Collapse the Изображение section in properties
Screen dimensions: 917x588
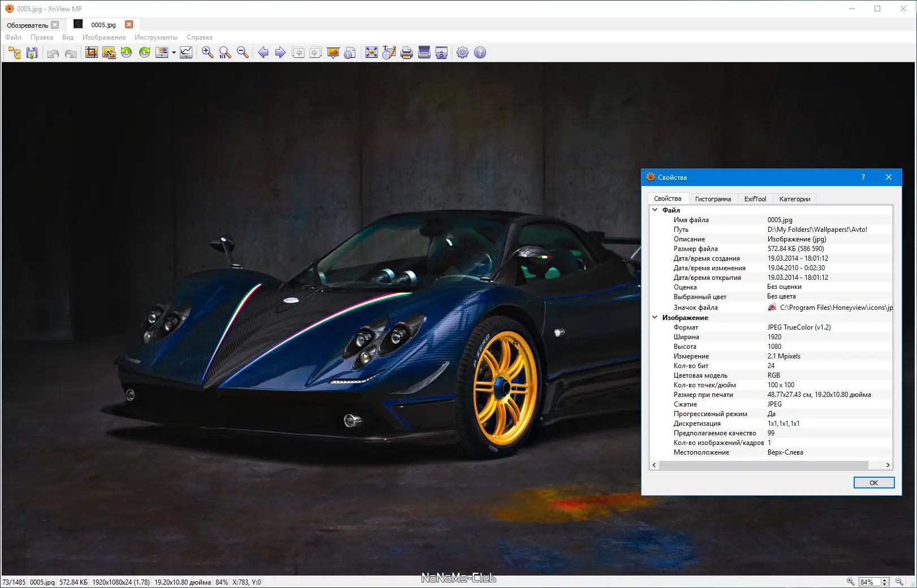point(655,318)
